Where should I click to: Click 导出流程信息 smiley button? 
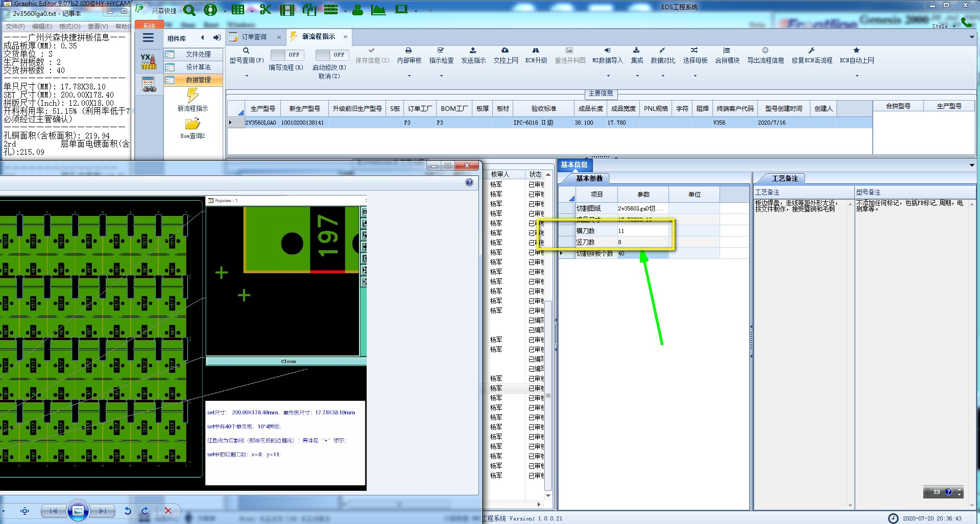pos(766,56)
